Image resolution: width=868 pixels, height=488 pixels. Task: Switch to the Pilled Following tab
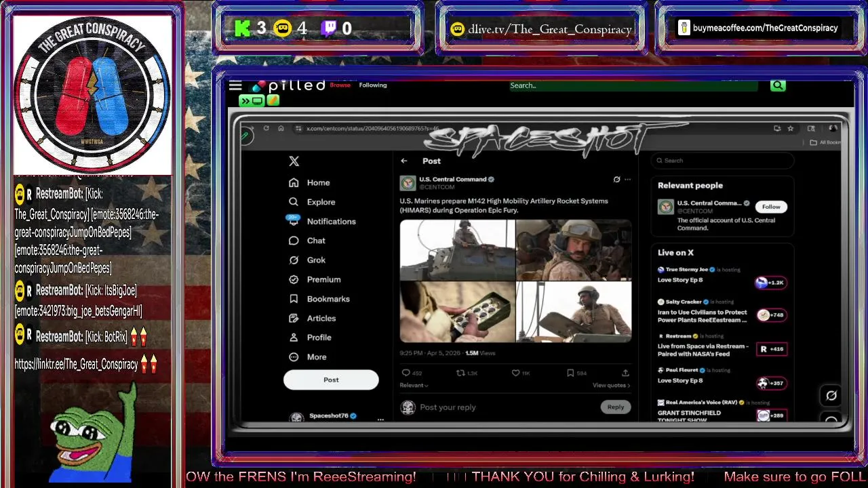pyautogui.click(x=373, y=85)
